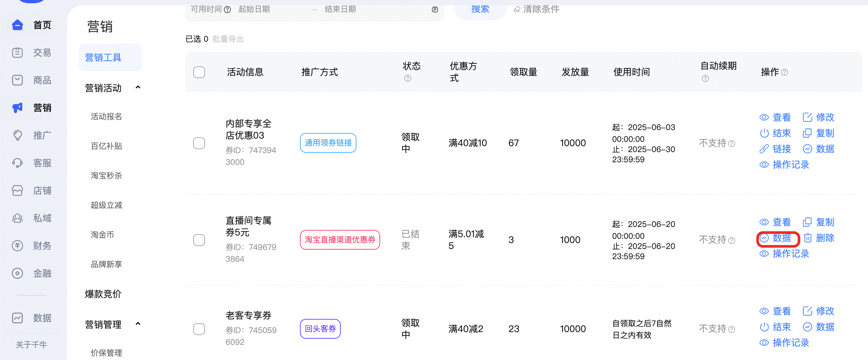Image resolution: width=868 pixels, height=360 pixels.
Task: Open 超级立减 submenu item
Action: (106, 205)
